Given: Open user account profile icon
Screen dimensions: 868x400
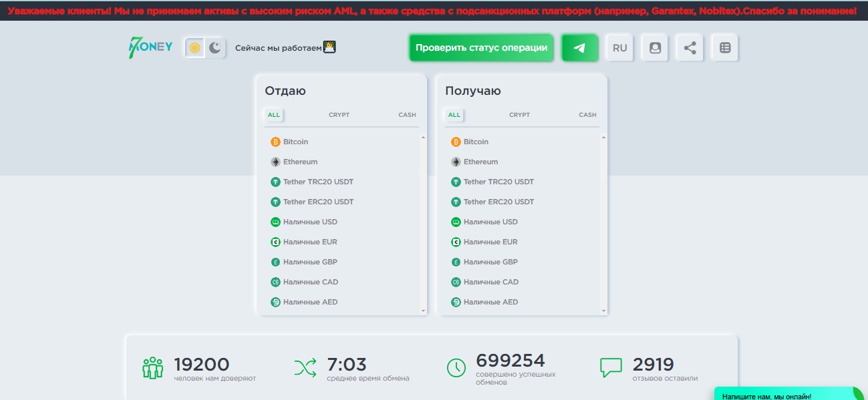Looking at the screenshot, I should (x=655, y=48).
